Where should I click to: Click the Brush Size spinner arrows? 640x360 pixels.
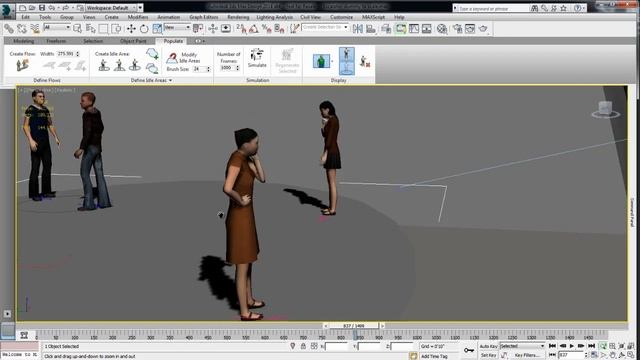(209, 69)
